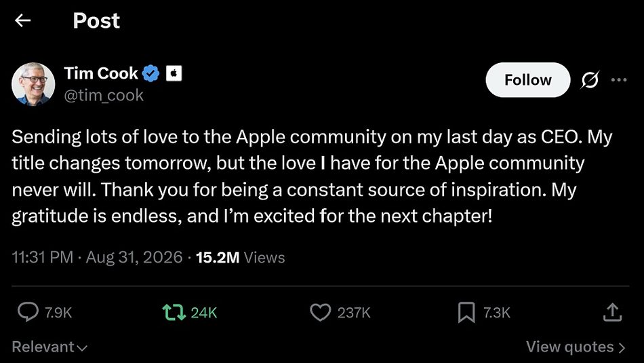Share the post via upload icon

pyautogui.click(x=612, y=312)
